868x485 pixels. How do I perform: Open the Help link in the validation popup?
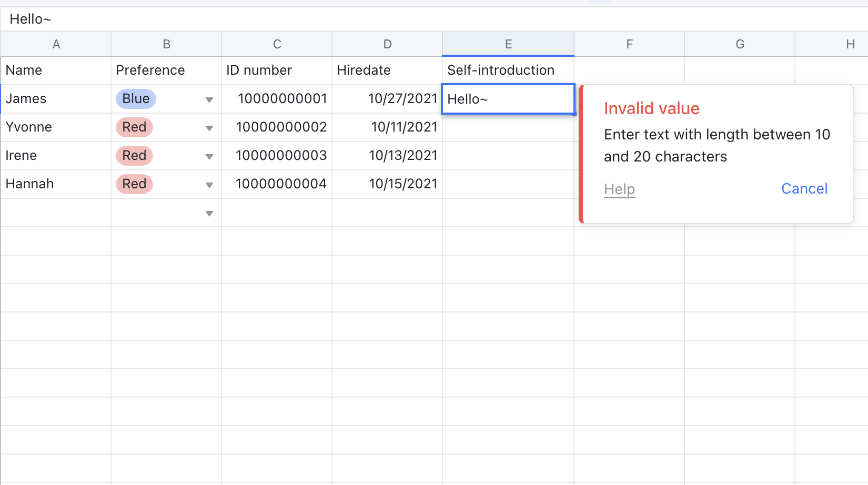coord(619,189)
